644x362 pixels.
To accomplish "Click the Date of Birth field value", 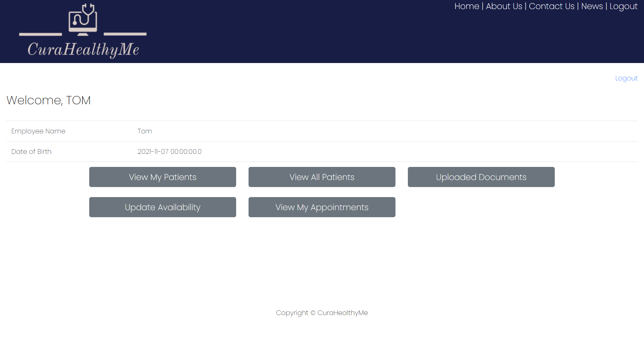I will pyautogui.click(x=169, y=151).
